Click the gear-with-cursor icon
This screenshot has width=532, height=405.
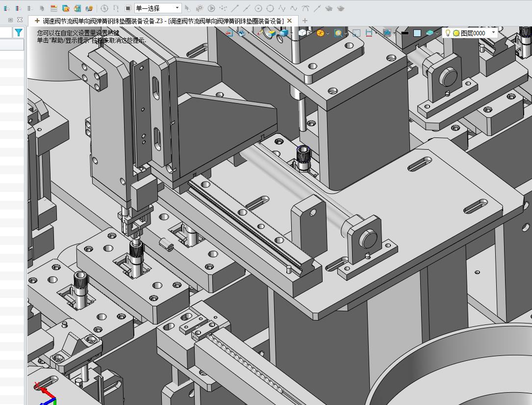click(200, 8)
